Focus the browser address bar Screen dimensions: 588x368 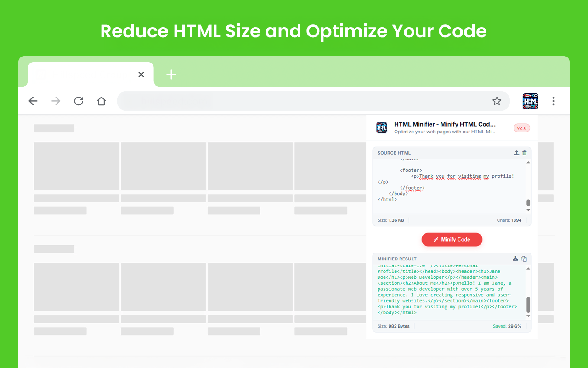(x=313, y=101)
